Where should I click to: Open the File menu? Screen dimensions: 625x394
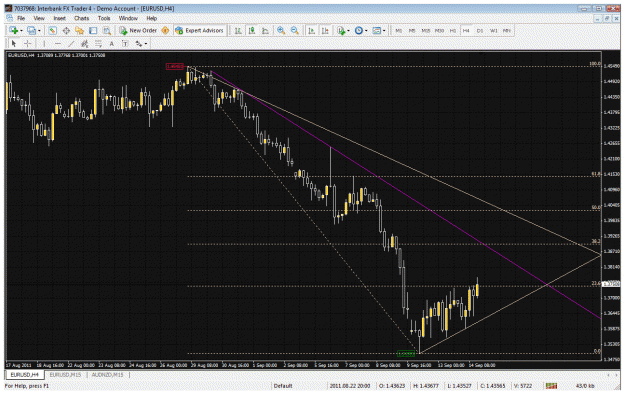pos(21,18)
